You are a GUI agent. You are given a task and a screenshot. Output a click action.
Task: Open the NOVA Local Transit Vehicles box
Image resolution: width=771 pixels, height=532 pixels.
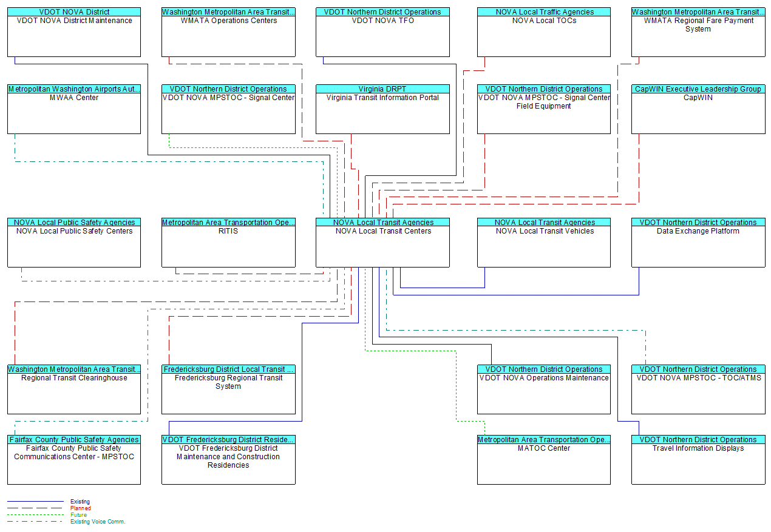tap(544, 243)
